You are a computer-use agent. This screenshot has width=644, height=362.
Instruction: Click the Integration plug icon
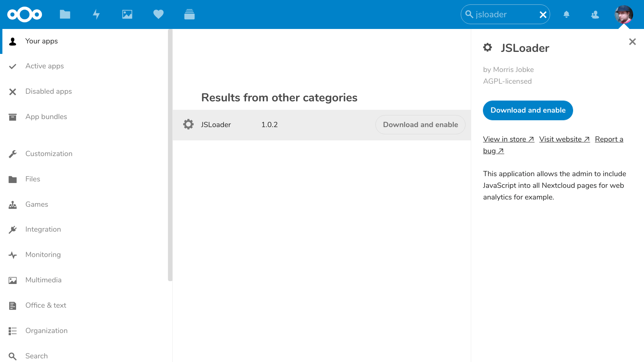point(13,230)
